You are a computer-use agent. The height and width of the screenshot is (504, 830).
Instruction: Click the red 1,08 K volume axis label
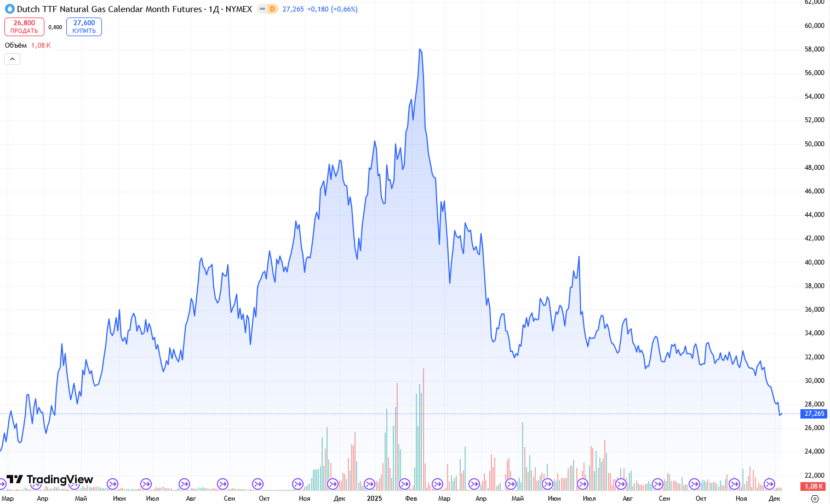click(814, 486)
